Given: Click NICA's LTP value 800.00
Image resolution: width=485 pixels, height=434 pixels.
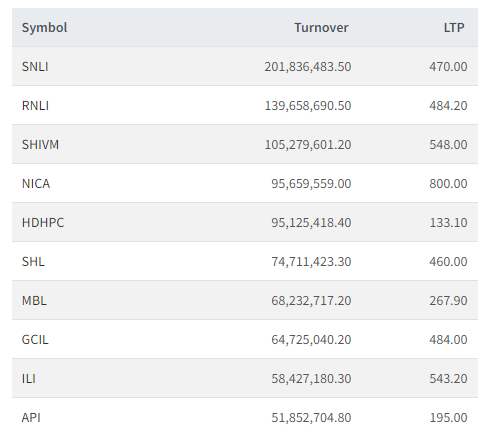Looking at the screenshot, I should click(x=448, y=184).
